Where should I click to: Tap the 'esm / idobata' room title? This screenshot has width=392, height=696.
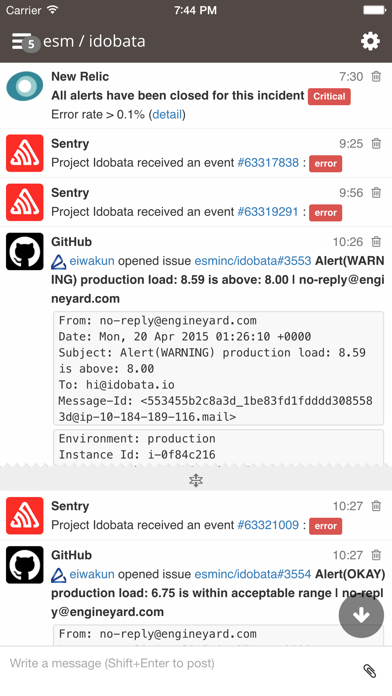pyautogui.click(x=94, y=41)
